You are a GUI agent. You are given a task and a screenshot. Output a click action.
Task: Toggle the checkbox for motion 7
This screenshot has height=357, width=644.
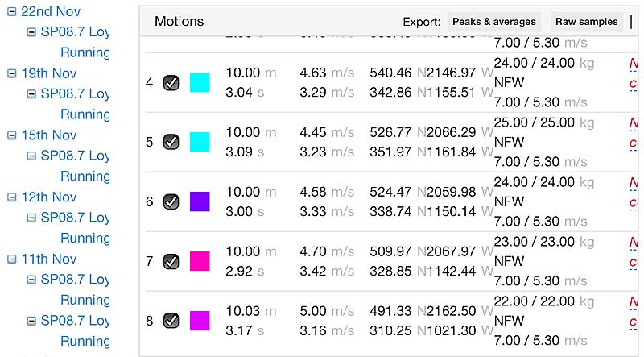[x=171, y=262]
